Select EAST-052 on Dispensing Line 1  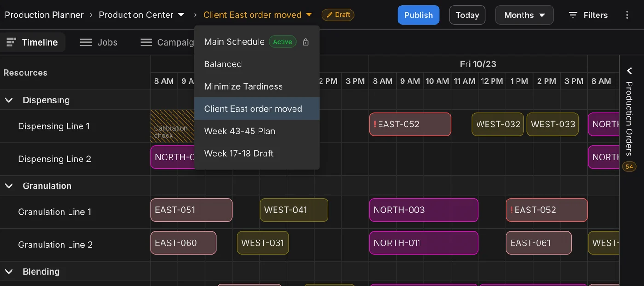tap(410, 124)
